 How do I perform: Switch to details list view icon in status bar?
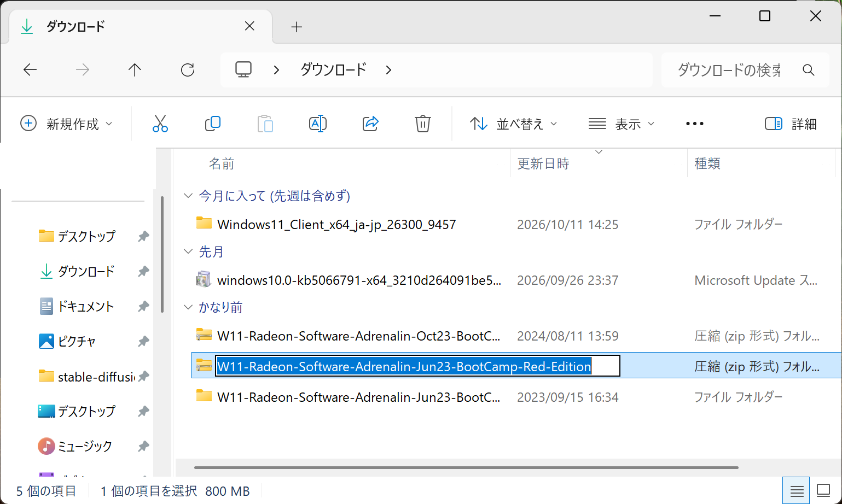point(797,491)
